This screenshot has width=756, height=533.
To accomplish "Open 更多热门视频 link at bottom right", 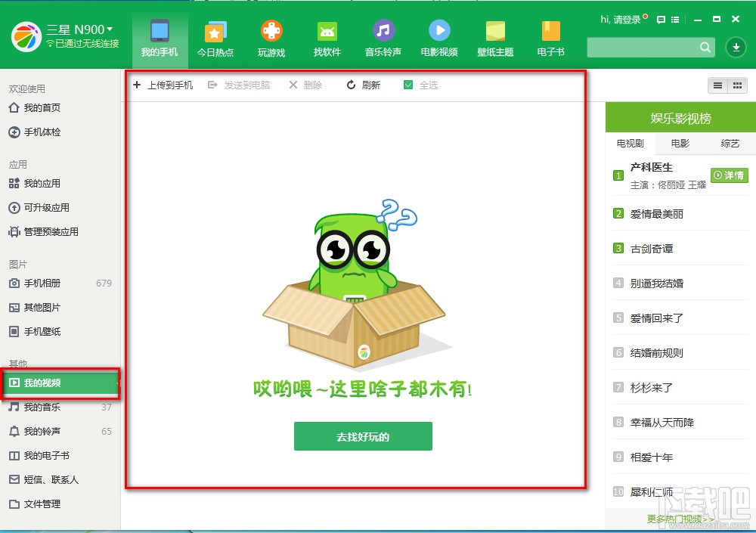I will [x=680, y=519].
